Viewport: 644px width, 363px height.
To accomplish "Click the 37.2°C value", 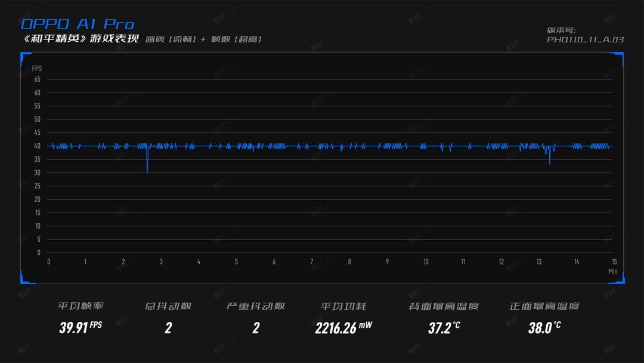I will pos(444,328).
